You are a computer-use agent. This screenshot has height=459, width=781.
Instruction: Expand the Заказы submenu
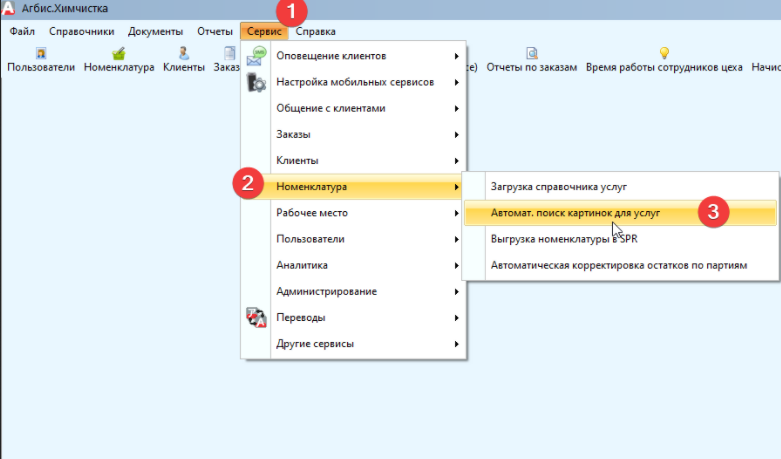click(x=354, y=134)
